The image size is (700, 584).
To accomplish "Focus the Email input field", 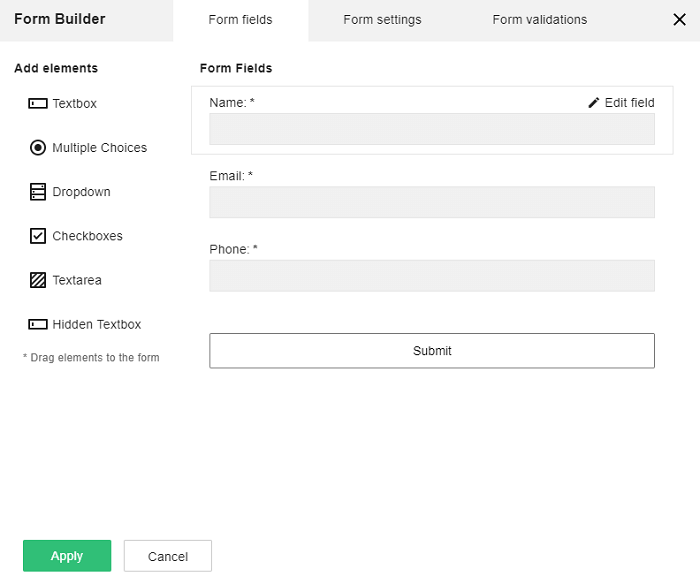I will (x=432, y=202).
